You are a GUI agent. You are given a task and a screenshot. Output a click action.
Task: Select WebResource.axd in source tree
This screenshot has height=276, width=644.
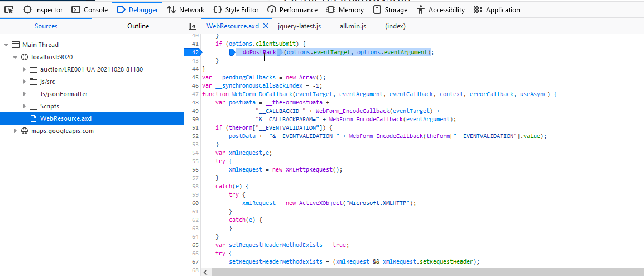(92, 118)
